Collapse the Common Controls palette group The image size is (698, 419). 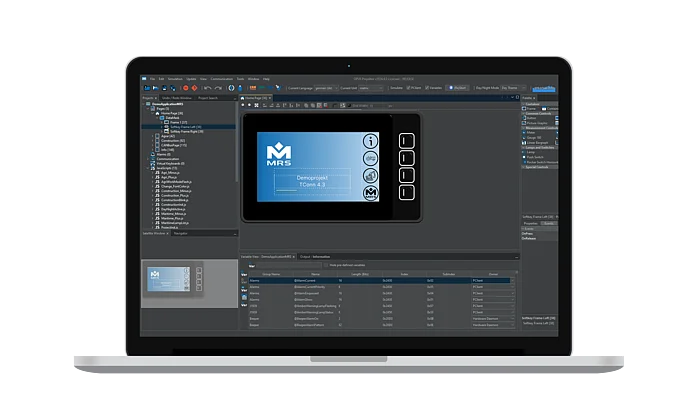[524, 114]
